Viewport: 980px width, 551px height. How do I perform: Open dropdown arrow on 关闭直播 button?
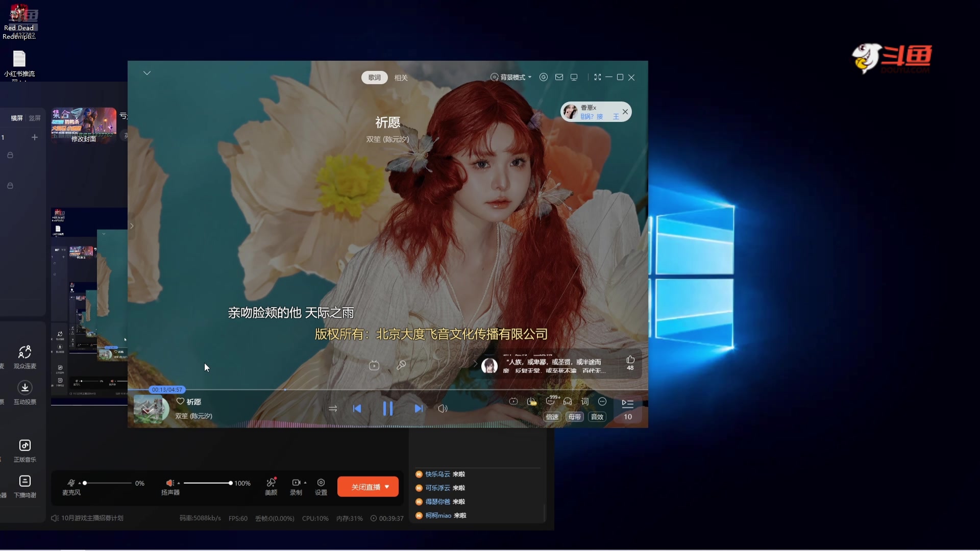pyautogui.click(x=387, y=487)
